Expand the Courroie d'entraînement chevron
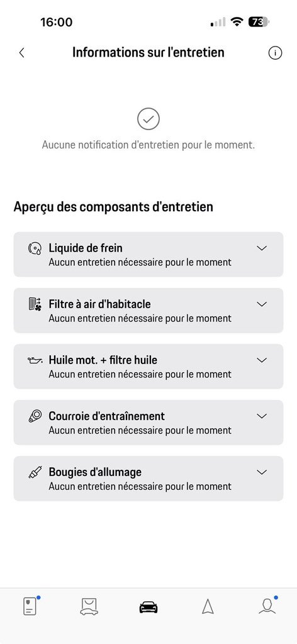The image size is (297, 644). [x=262, y=416]
